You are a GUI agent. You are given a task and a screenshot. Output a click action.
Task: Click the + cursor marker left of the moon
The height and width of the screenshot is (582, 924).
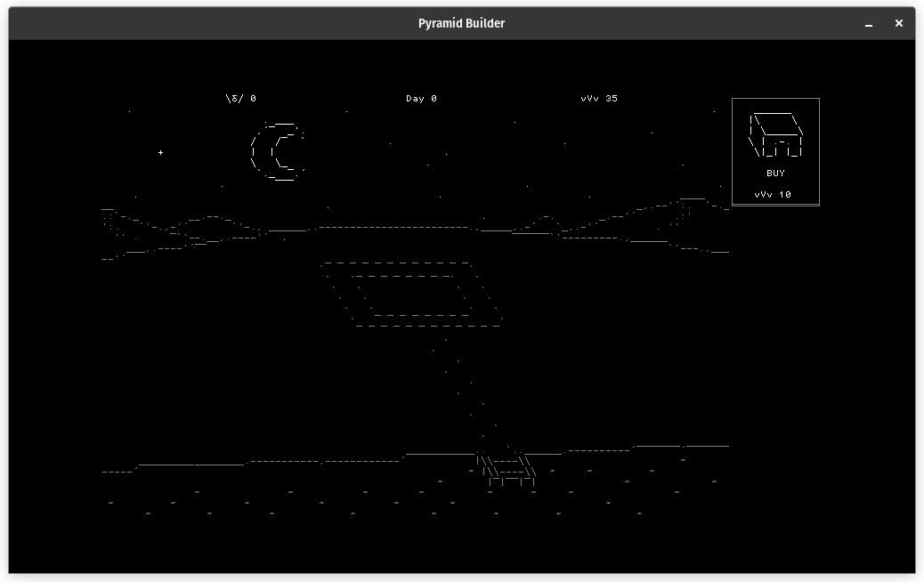coord(160,152)
